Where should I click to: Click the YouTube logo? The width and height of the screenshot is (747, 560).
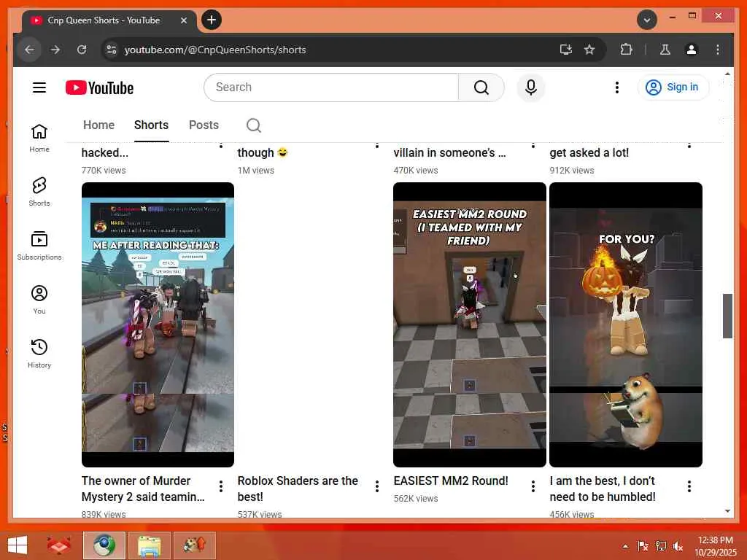(x=99, y=87)
